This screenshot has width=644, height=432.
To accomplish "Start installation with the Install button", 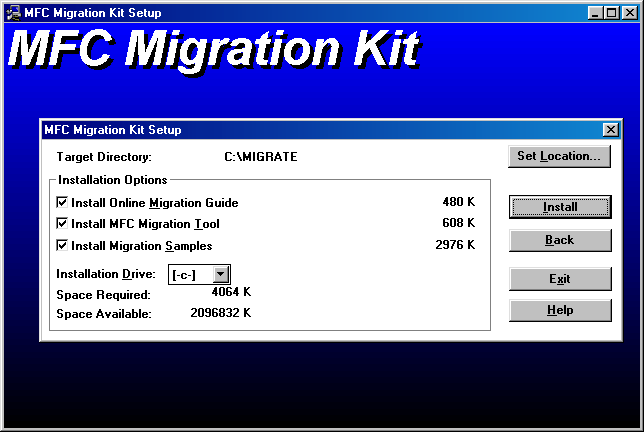I will click(x=560, y=207).
